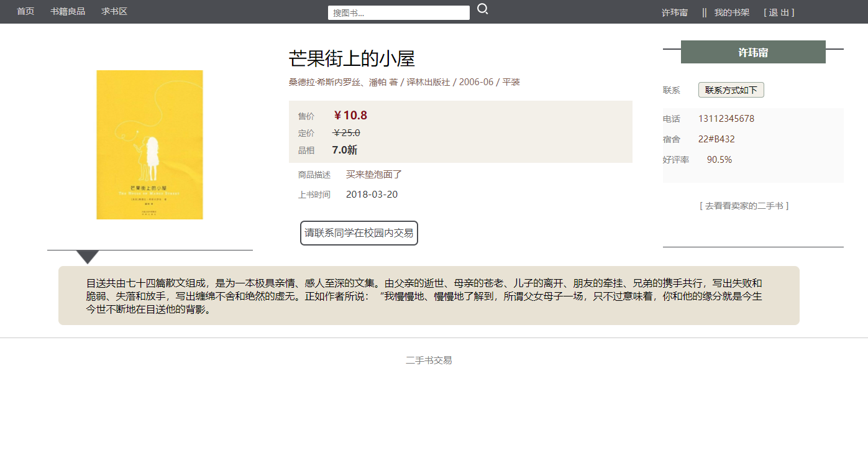
Task: Click the 二手书交易 footer text
Action: tap(428, 360)
